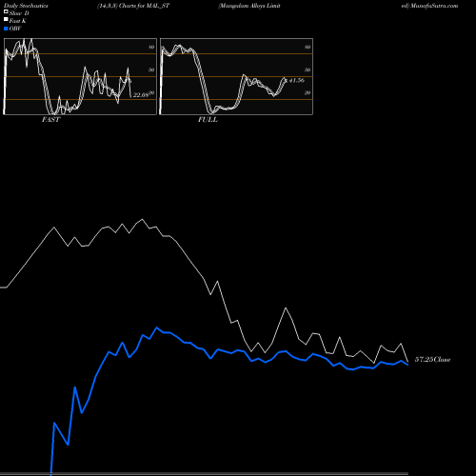Click the 80 level label in FAST chart
Viewport: 476px width, 476px height.
click(151, 47)
